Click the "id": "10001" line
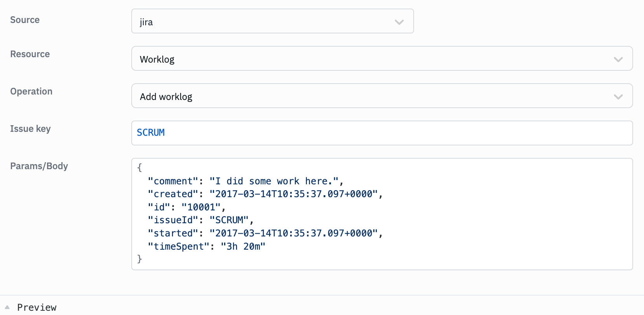The image size is (644, 315). pos(186,207)
